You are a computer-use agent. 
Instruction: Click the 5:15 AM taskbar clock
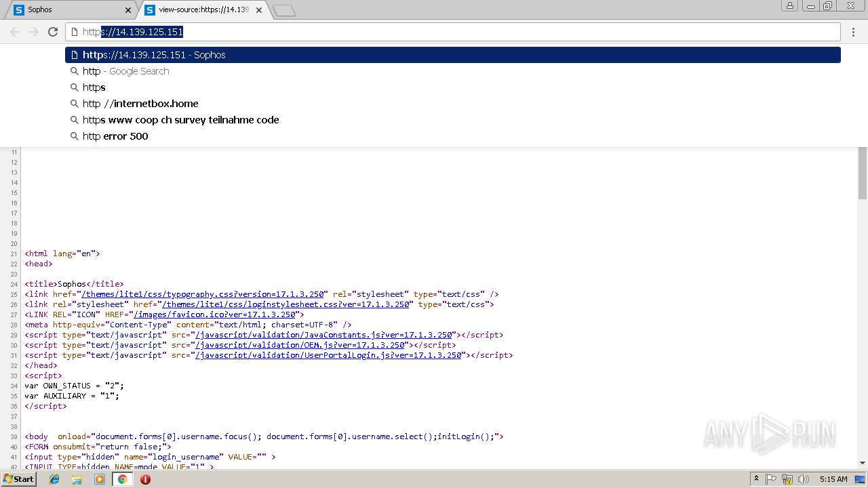(x=833, y=479)
